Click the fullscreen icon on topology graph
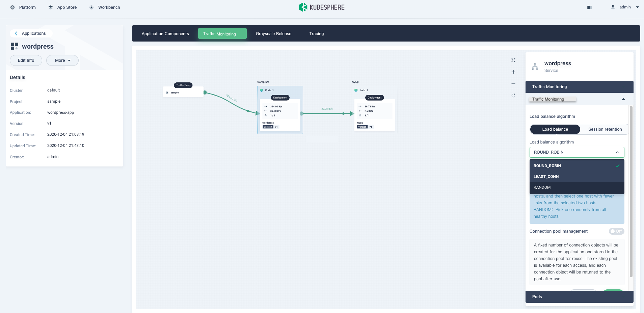This screenshot has height=313, width=644. coord(513,60)
